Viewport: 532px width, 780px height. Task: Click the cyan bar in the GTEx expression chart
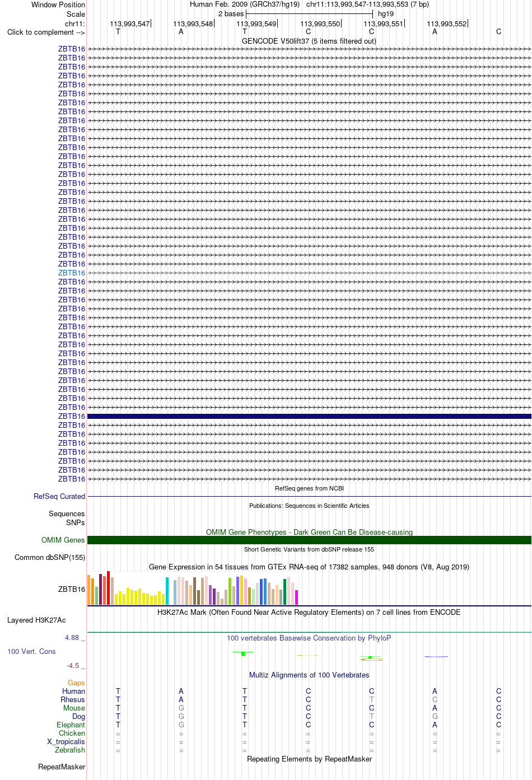coord(167,591)
